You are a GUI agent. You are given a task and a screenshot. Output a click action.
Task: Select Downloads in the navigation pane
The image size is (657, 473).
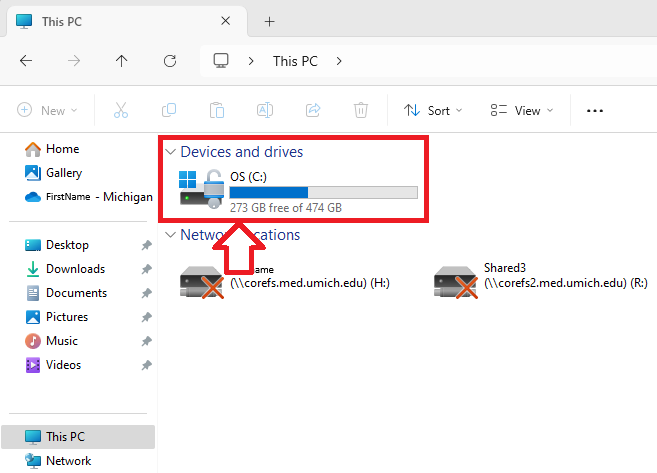click(x=75, y=269)
